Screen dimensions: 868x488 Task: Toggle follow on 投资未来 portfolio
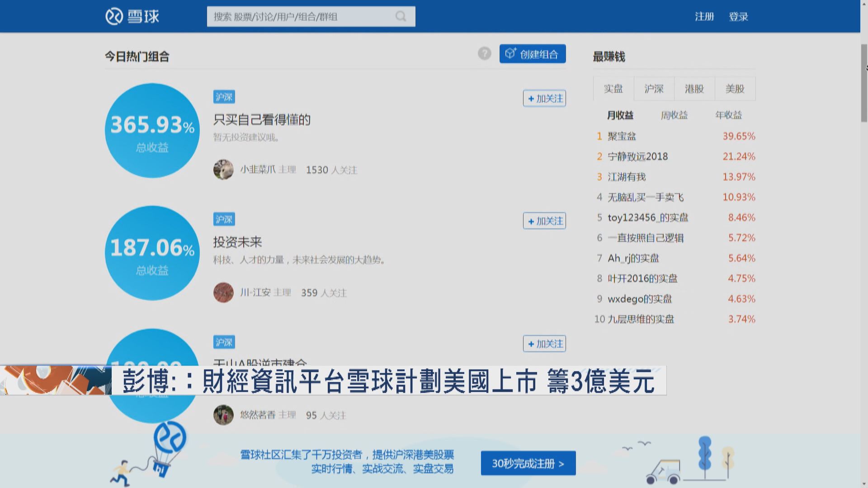544,221
